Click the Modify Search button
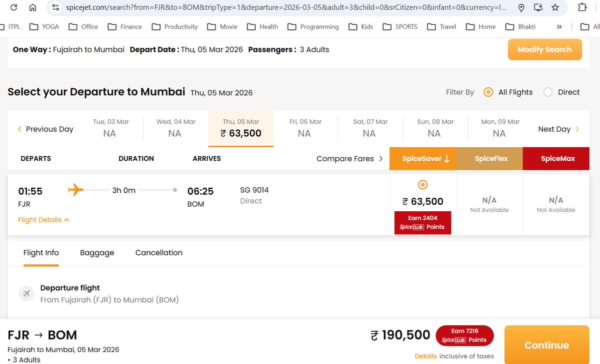 click(544, 49)
